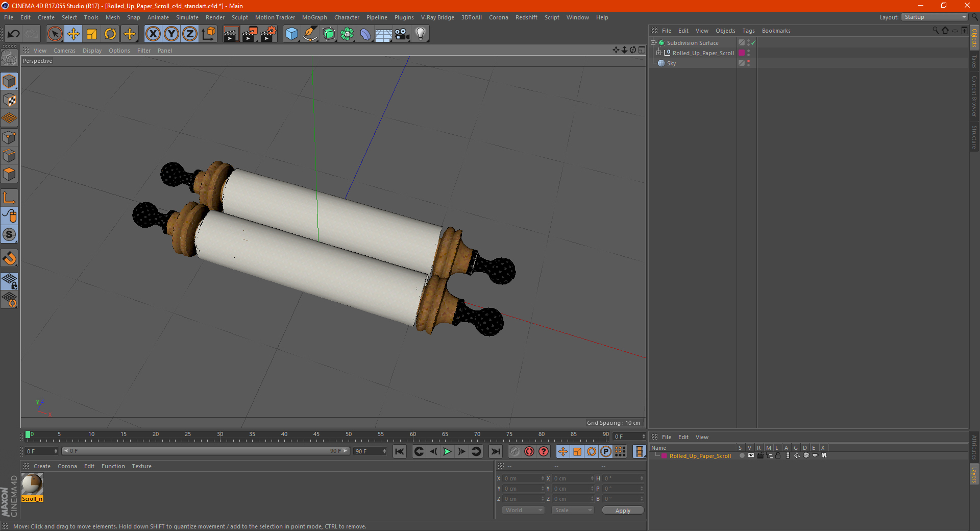Image resolution: width=980 pixels, height=531 pixels.
Task: Toggle Rolled_Up_Paper_Scroll visibility dots
Action: [748, 53]
